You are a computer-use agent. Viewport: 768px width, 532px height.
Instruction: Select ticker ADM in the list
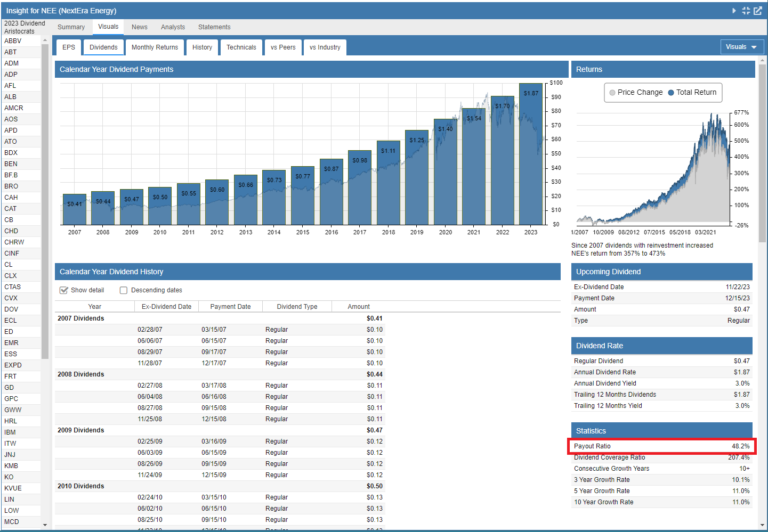[20, 63]
